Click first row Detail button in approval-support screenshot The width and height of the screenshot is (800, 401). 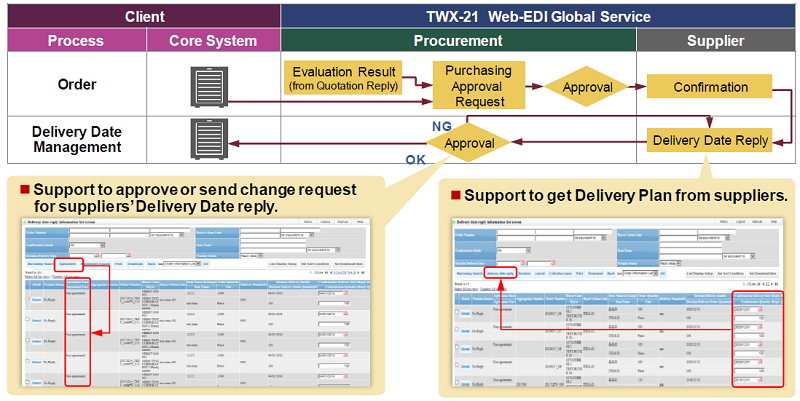tap(37, 299)
